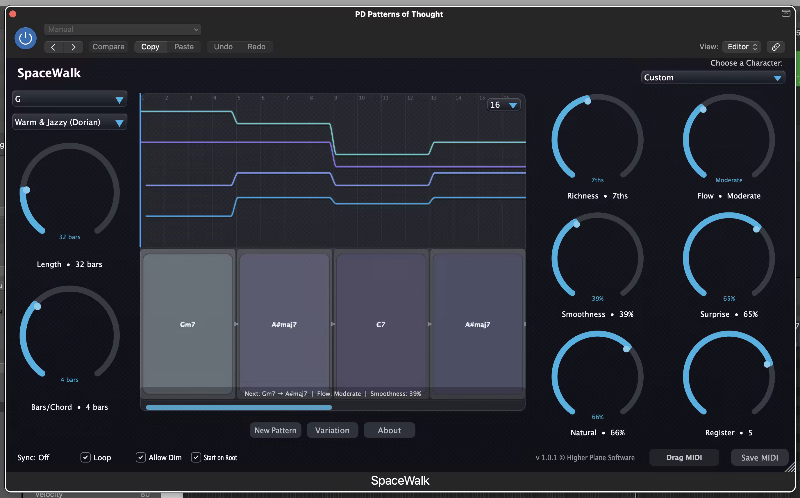Open Warm & Jazzy (Dorian) scale dropdown
This screenshot has width=800, height=498.
click(69, 122)
